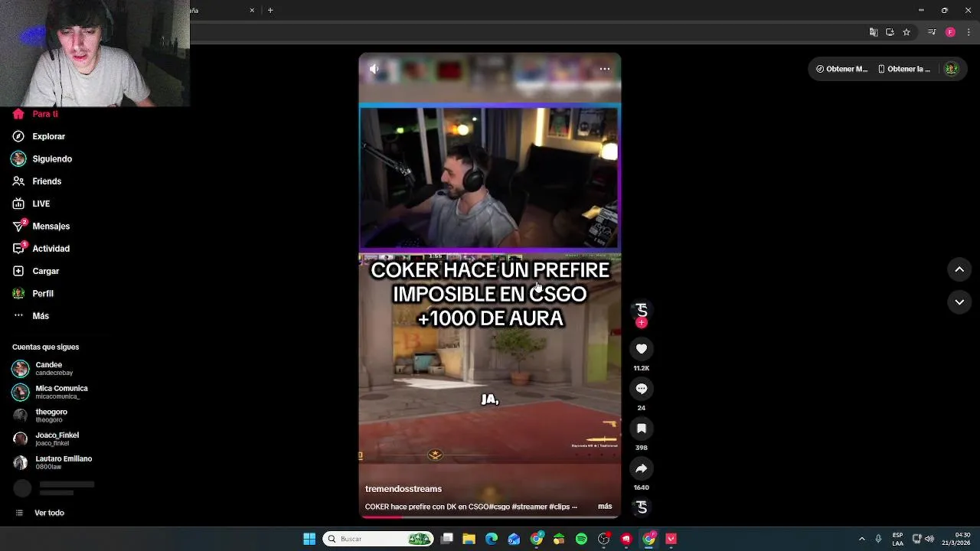
Task: Click the translate page icon in address bar
Action: pos(874,32)
